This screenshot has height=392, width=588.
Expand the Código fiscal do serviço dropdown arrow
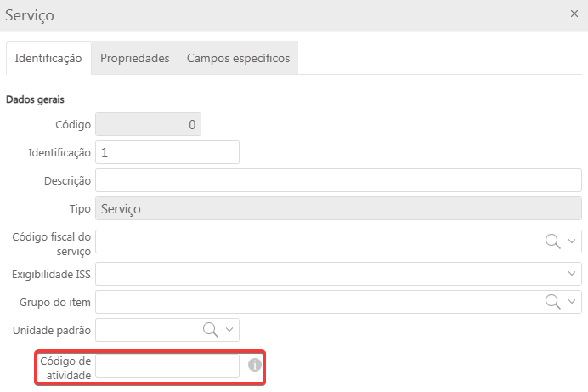point(572,241)
